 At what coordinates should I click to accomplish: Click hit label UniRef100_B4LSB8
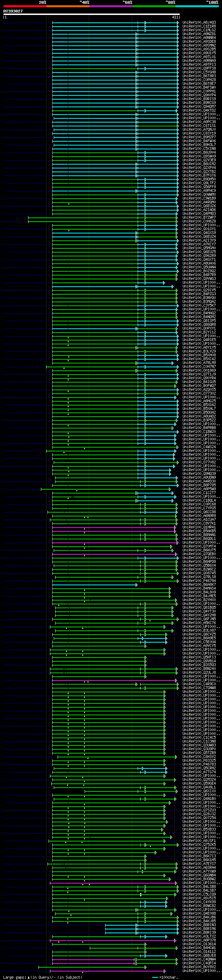[199, 887]
